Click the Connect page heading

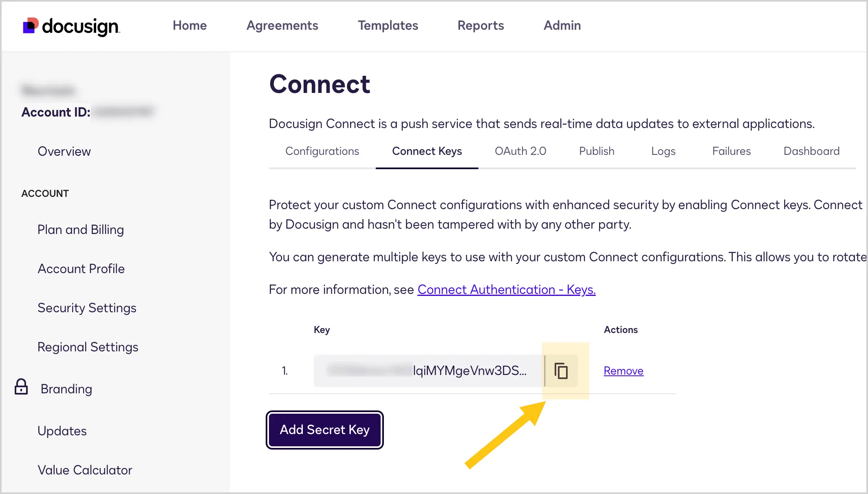click(320, 84)
